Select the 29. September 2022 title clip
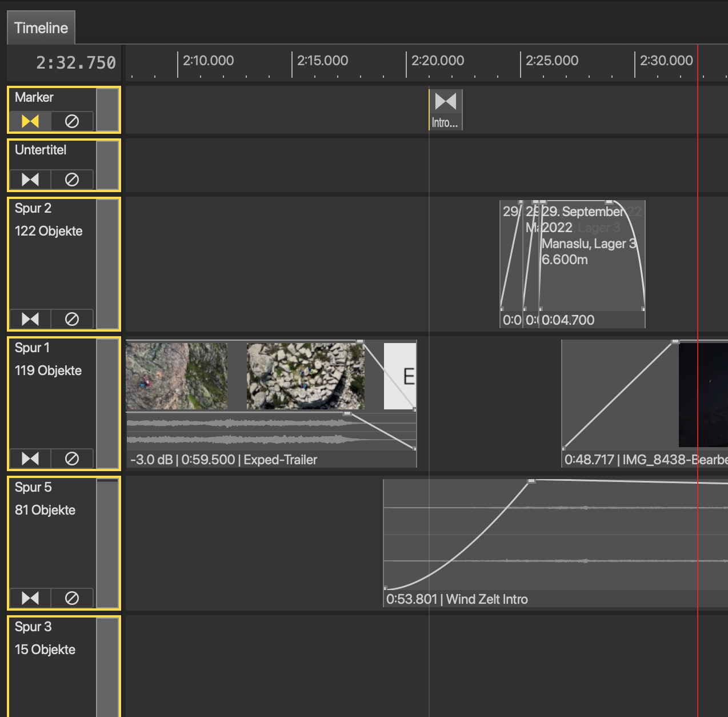The image size is (728, 717). (x=592, y=264)
